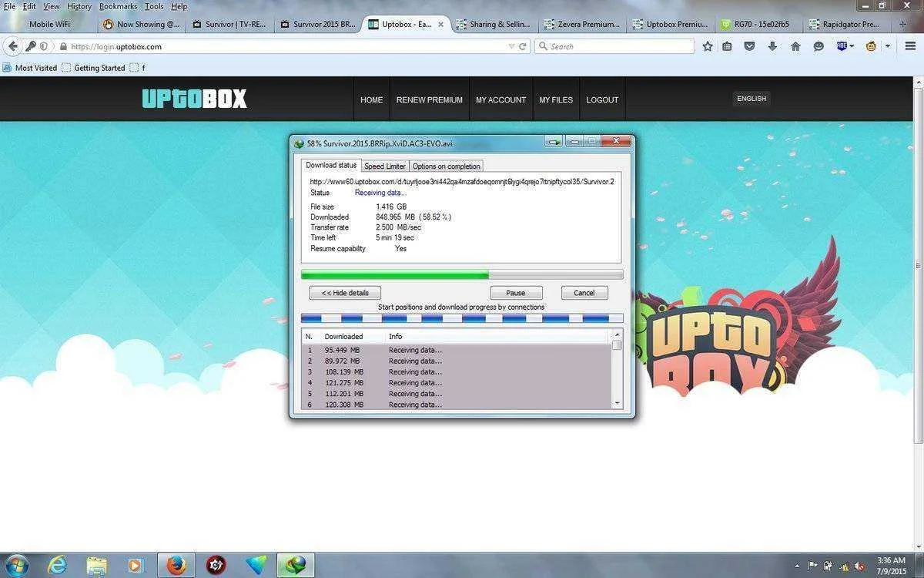The image size is (924, 578).
Task: Click in the Firefox Search box
Action: coord(614,46)
